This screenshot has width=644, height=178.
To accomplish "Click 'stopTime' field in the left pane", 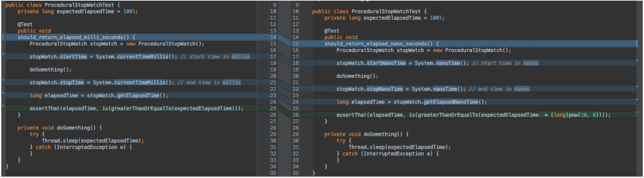I will point(71,83).
